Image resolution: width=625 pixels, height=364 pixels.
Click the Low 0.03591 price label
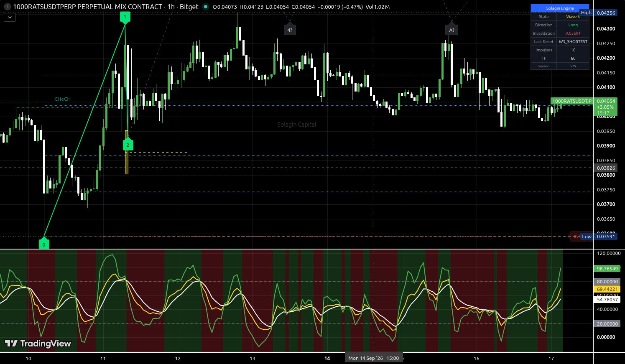[x=599, y=237]
